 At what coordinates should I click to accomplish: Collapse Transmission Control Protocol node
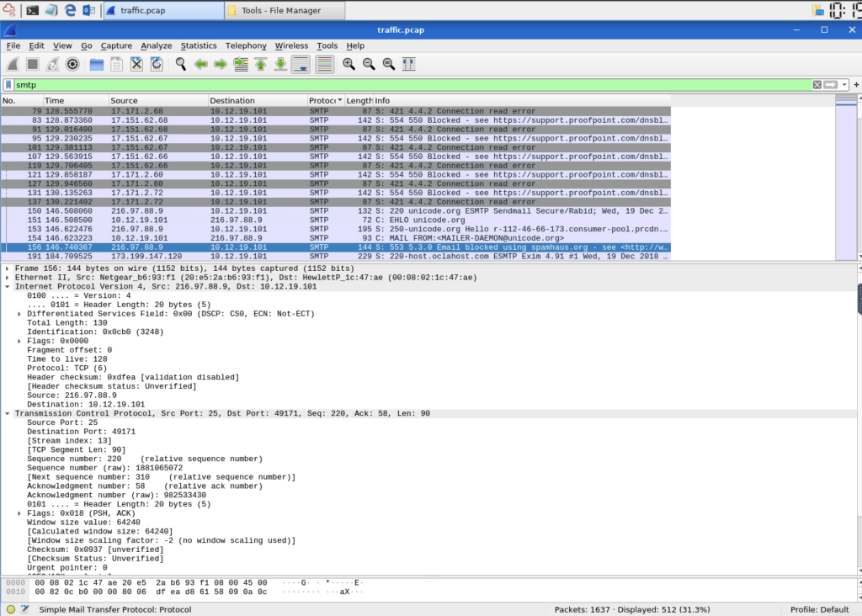[7, 414]
